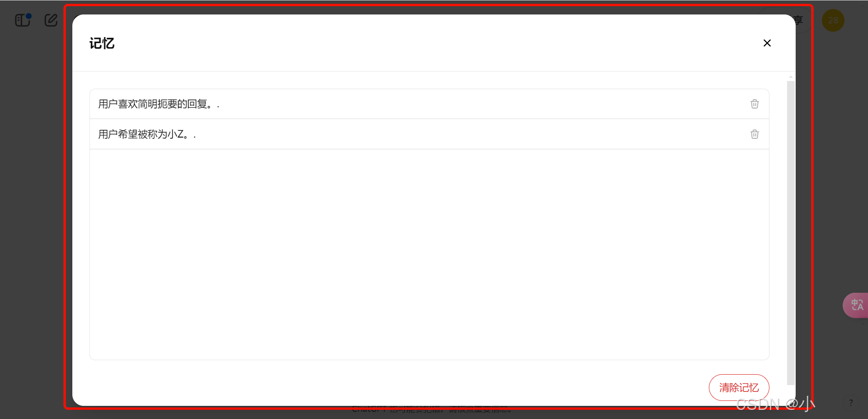Click the dimmed background left of the dialog

point(32,217)
